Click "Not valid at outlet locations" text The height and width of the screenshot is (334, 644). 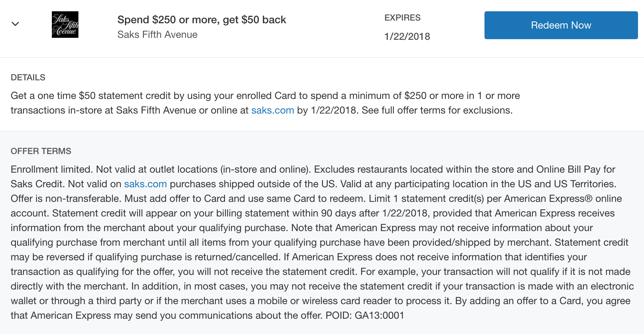click(x=157, y=169)
